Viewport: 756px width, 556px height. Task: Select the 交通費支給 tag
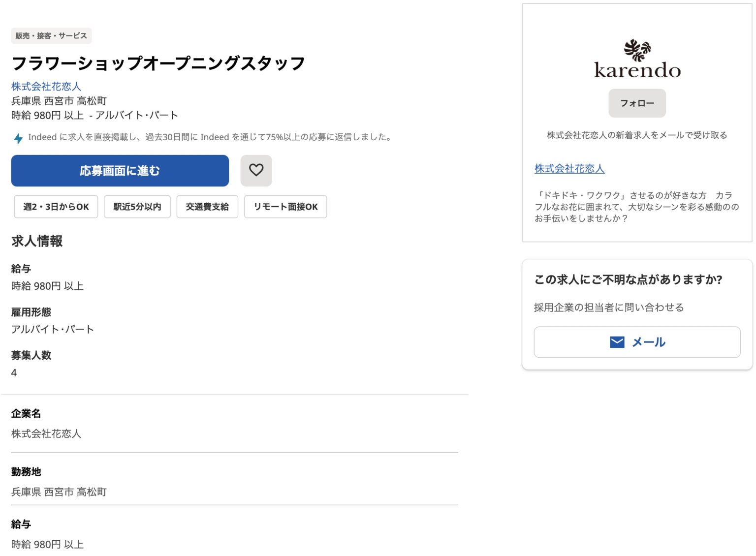(207, 207)
